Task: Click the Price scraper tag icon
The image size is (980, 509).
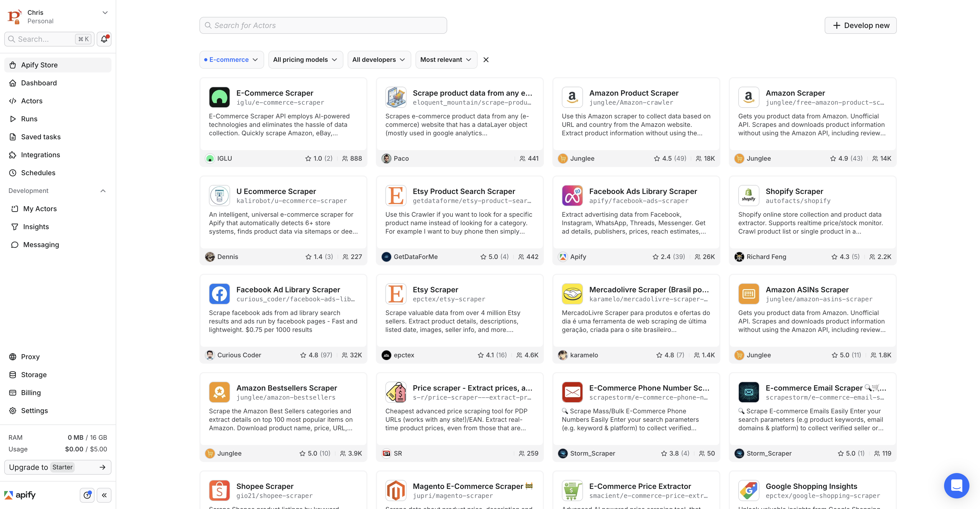Action: (396, 392)
